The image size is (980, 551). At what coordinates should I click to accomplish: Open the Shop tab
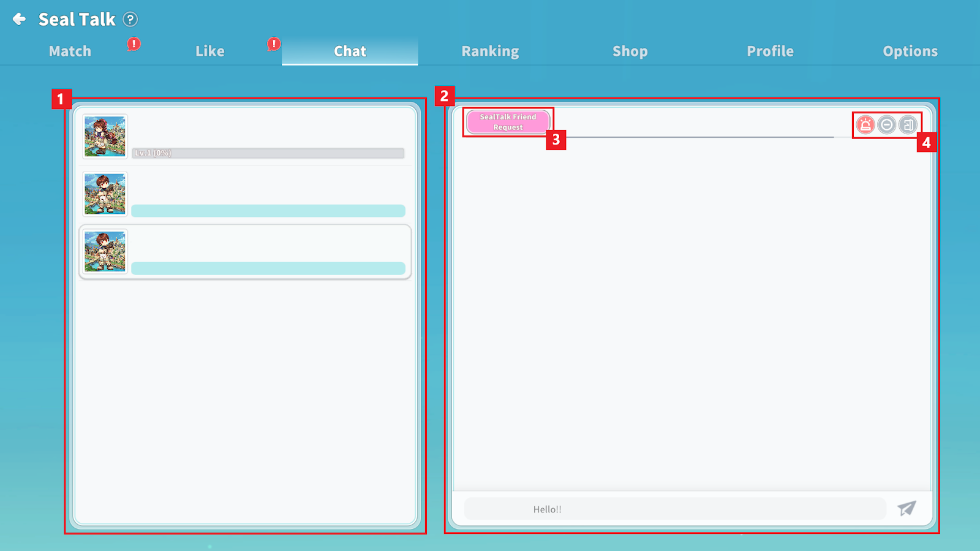point(630,51)
